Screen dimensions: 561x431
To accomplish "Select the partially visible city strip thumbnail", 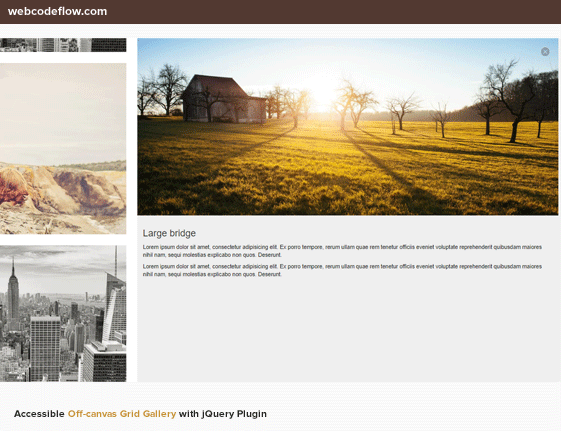I will pos(63,45).
